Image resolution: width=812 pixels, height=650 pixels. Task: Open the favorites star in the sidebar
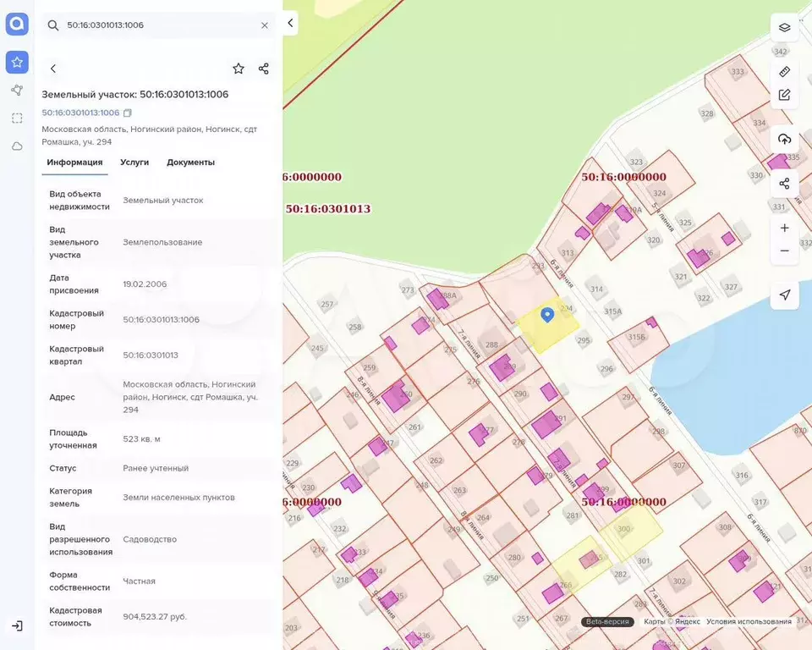(x=17, y=62)
